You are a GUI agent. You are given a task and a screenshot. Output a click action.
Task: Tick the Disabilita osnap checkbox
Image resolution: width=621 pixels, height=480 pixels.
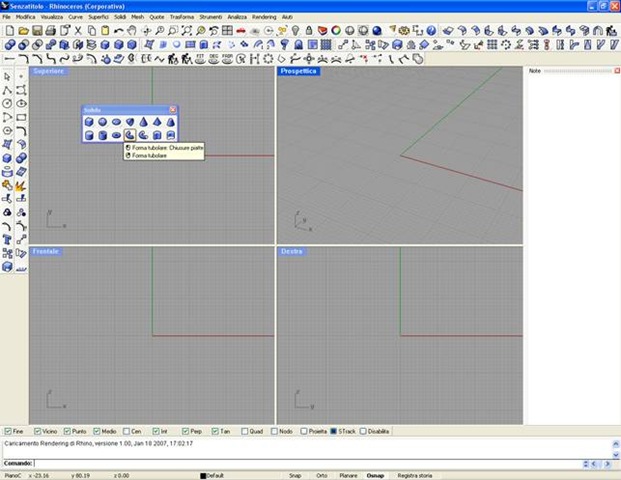pyautogui.click(x=361, y=430)
